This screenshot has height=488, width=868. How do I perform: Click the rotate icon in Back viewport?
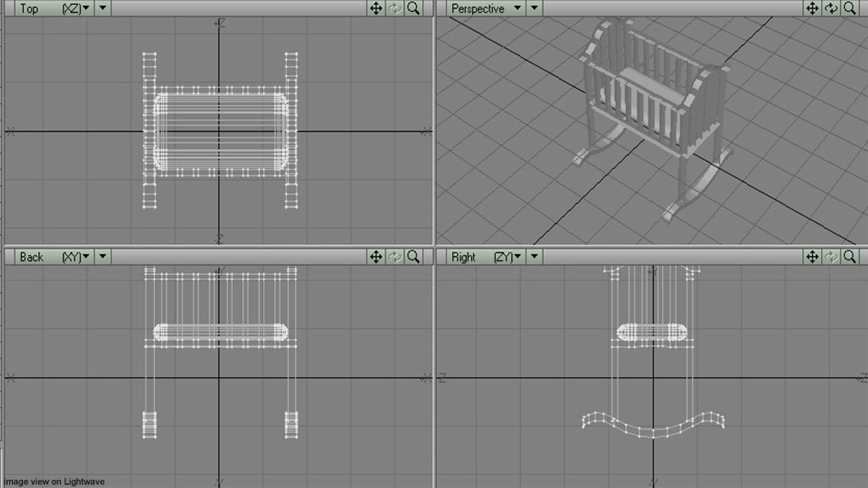point(395,257)
